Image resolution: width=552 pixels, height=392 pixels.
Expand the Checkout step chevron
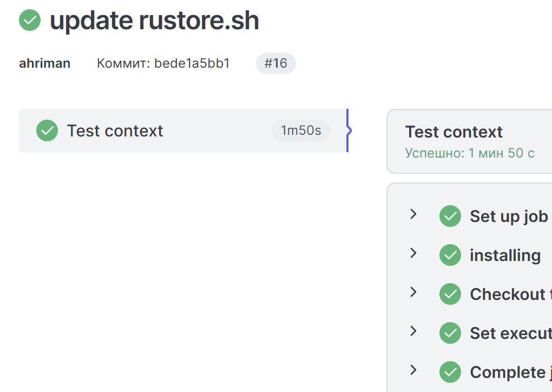[413, 292]
